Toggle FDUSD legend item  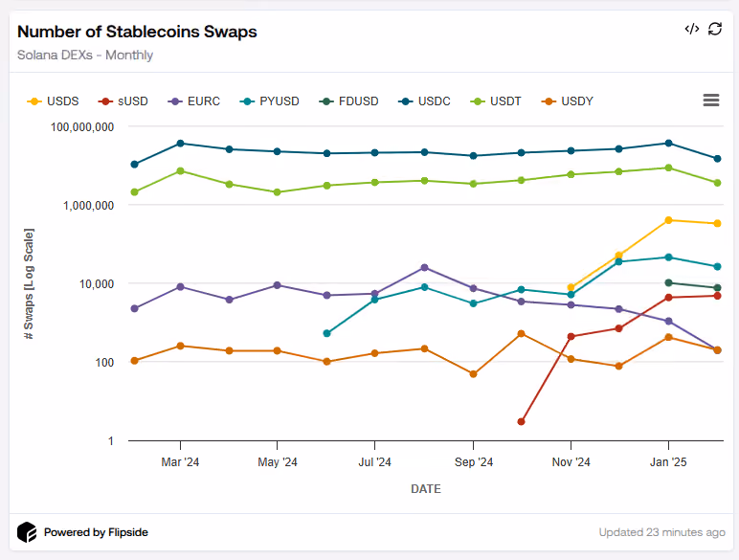coord(348,101)
